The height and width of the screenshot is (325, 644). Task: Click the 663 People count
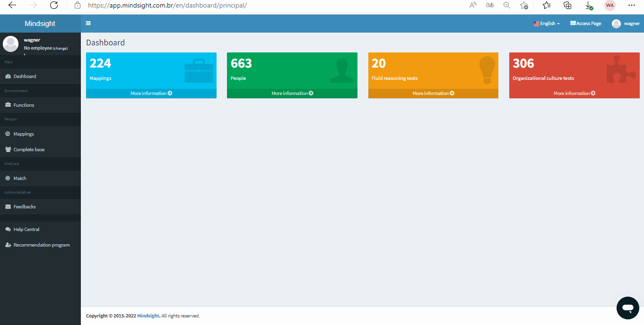pyautogui.click(x=241, y=63)
